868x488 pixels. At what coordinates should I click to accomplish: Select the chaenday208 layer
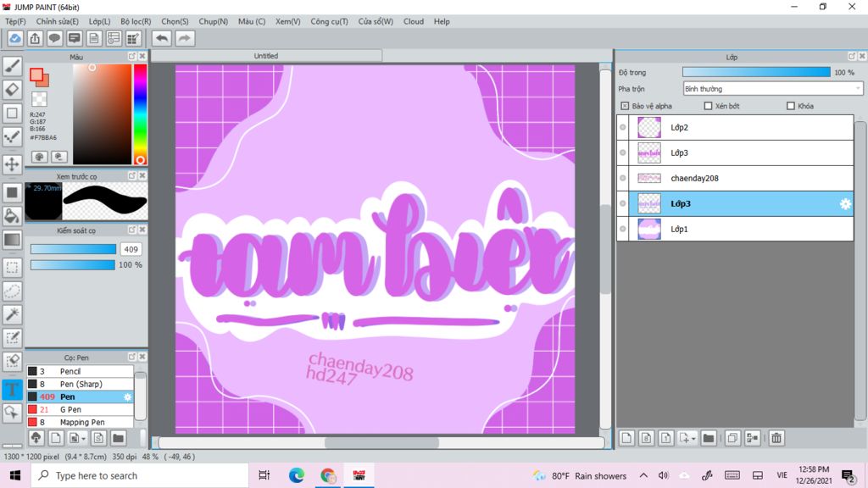click(x=735, y=178)
